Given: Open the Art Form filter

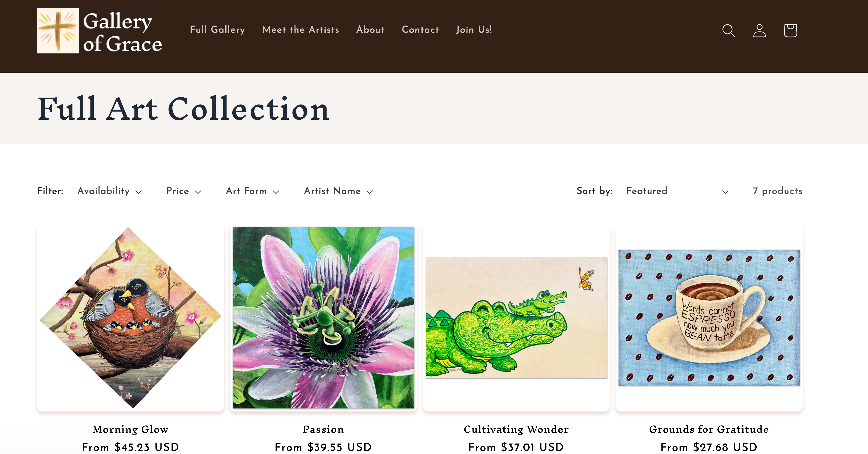Looking at the screenshot, I should [252, 191].
